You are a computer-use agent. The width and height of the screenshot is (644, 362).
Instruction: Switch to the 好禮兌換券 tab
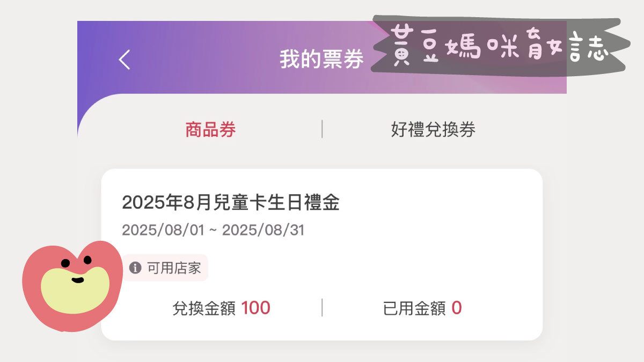pos(434,129)
